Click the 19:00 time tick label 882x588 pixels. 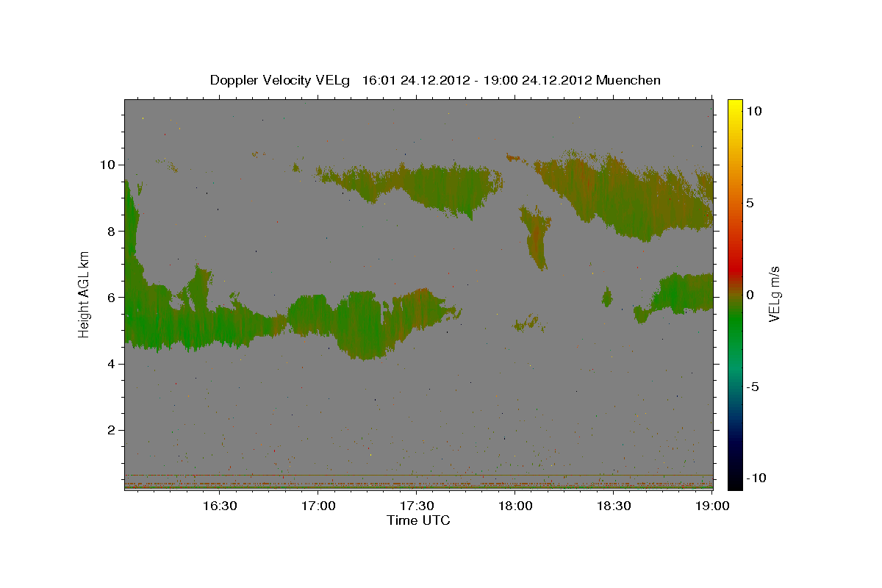click(712, 506)
